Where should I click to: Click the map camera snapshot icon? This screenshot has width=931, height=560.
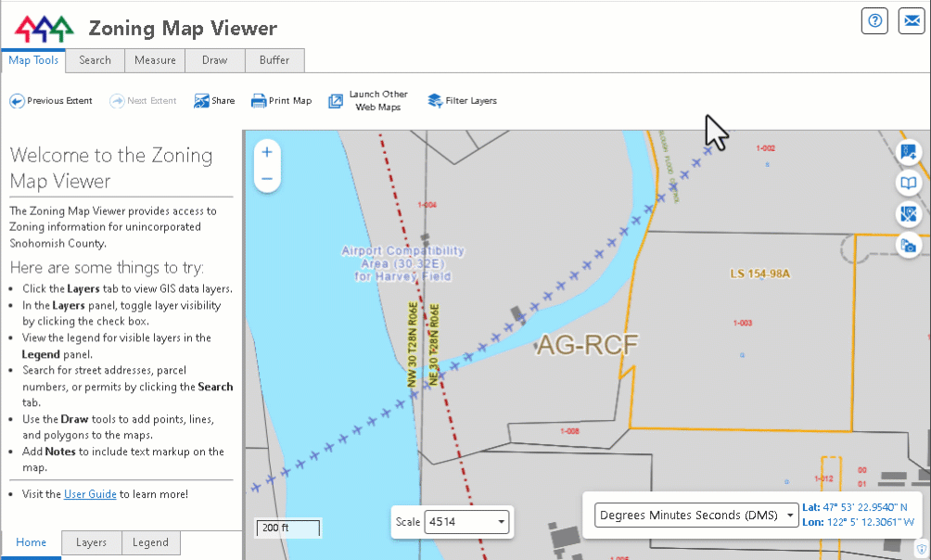(x=909, y=246)
